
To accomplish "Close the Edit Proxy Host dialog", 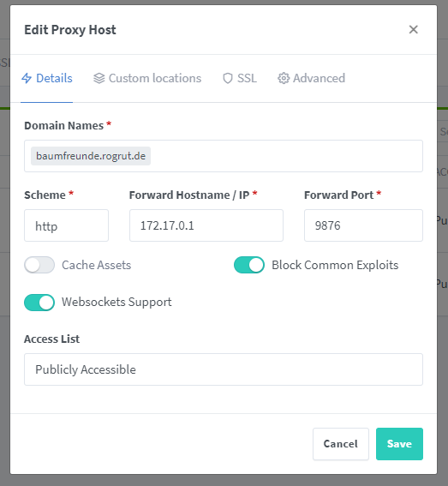I will (x=413, y=30).
